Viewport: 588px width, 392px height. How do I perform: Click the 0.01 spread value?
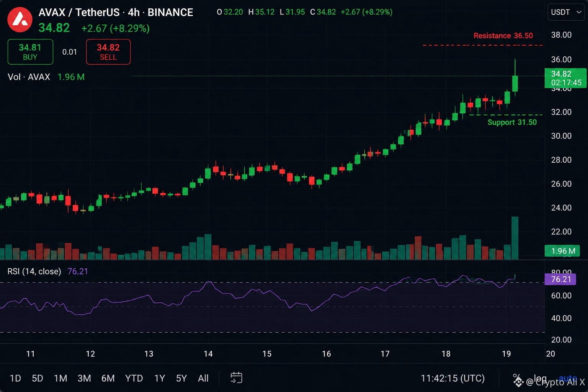coord(70,52)
